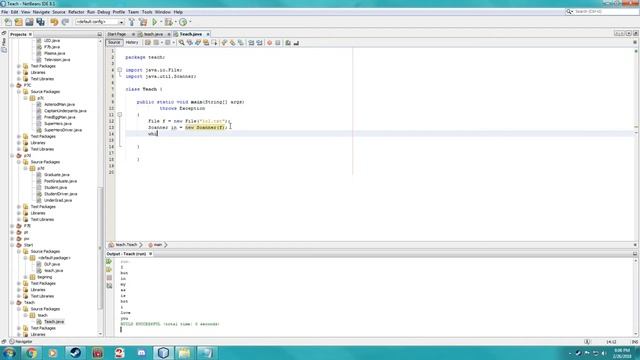Click the Shift Line Left icon
This screenshot has height=360, width=640.
251,42
